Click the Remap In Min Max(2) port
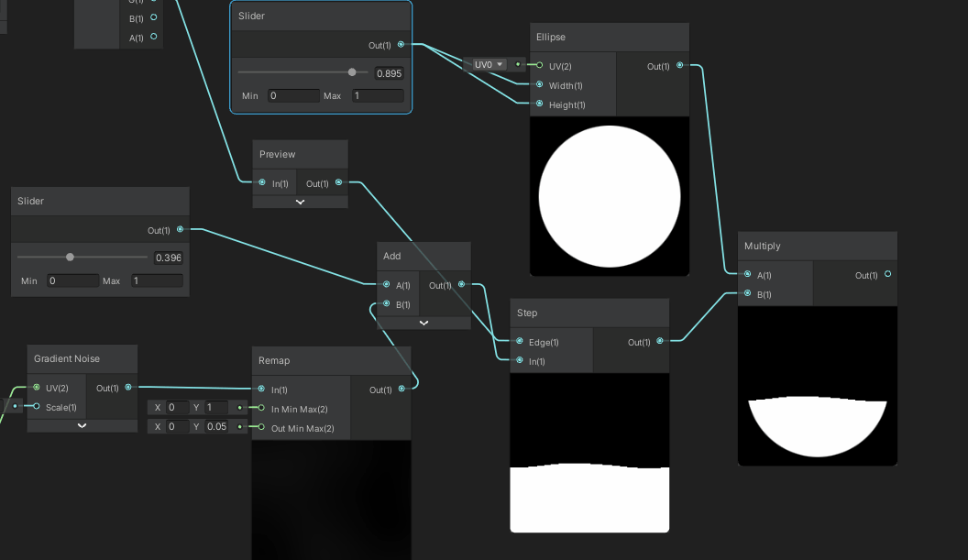 click(262, 408)
